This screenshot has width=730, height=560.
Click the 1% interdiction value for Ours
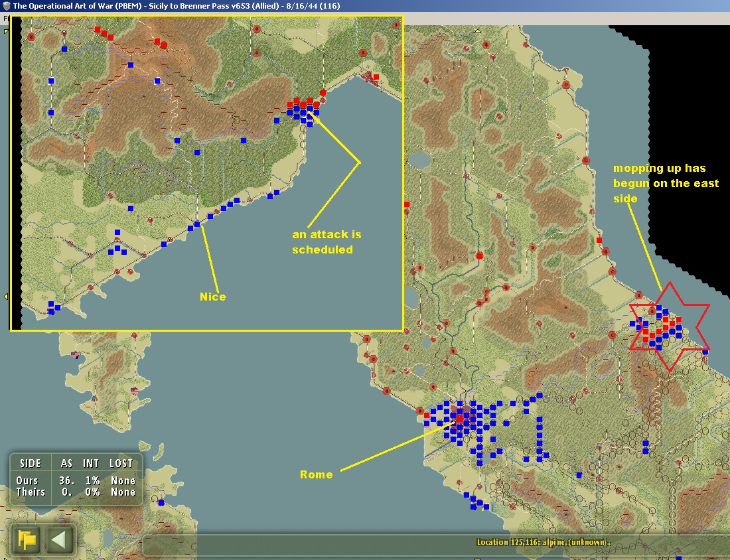click(93, 480)
